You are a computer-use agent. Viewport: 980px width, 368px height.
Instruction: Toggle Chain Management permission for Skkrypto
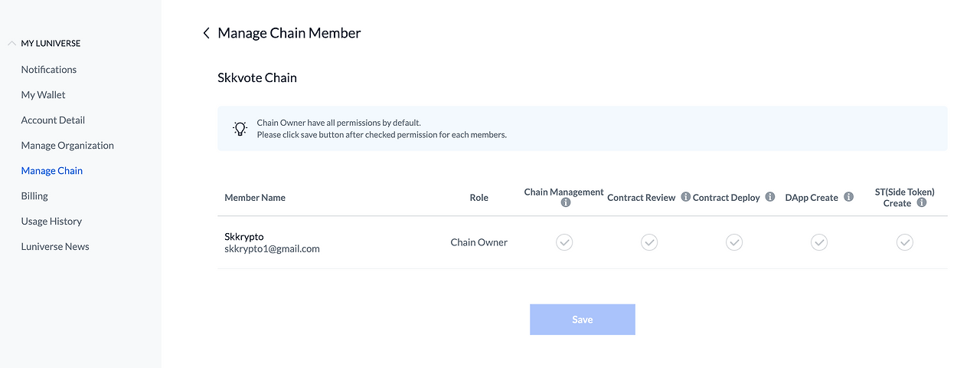point(564,242)
